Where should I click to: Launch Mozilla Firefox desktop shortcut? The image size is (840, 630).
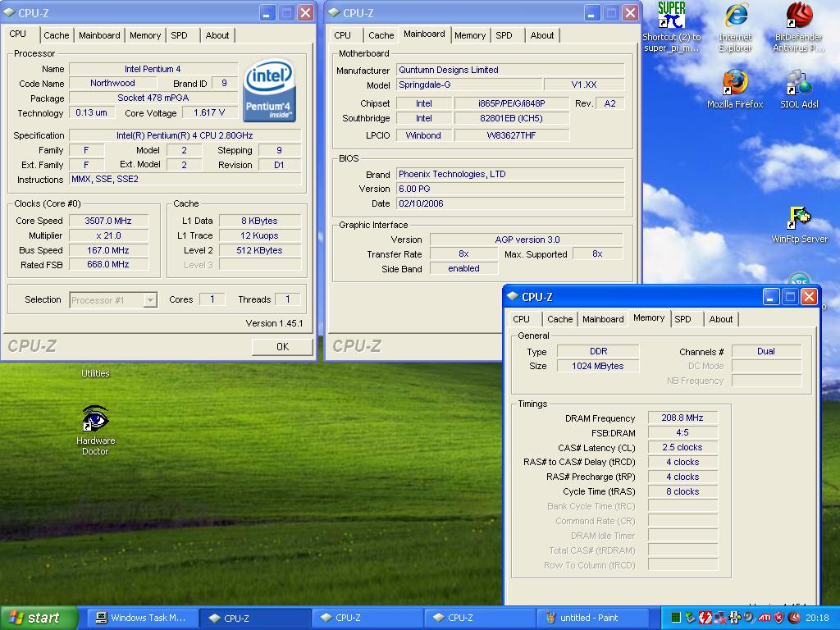click(735, 89)
